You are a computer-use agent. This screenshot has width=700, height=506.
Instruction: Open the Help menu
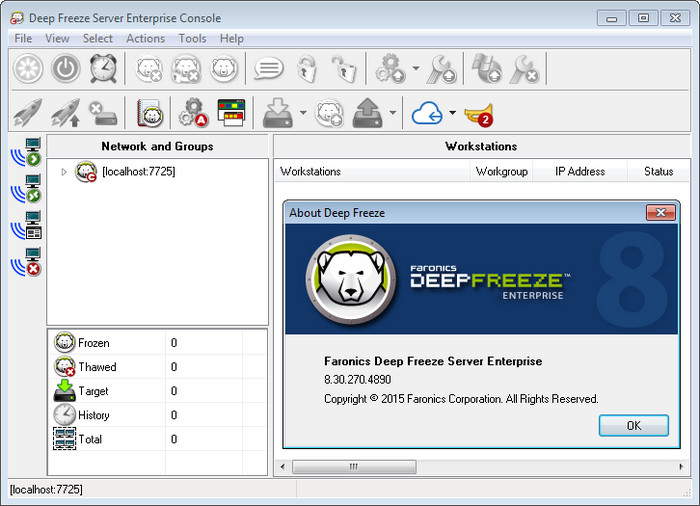click(232, 38)
